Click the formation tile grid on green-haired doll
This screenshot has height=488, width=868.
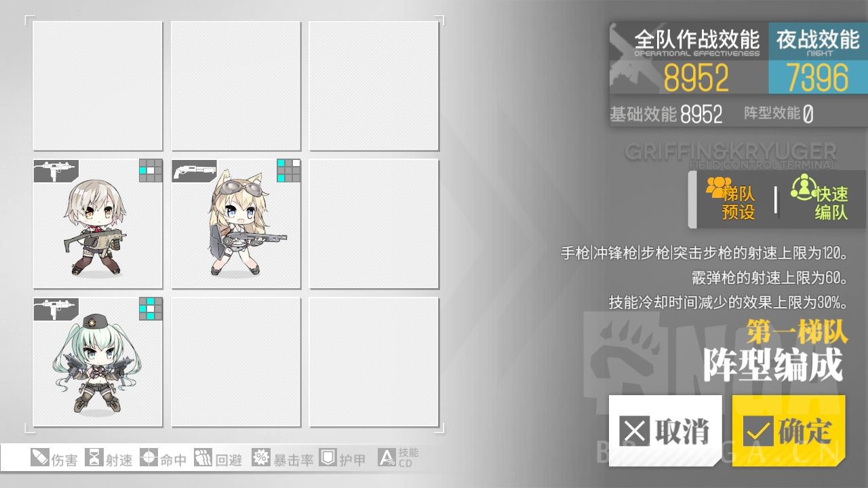pos(151,308)
